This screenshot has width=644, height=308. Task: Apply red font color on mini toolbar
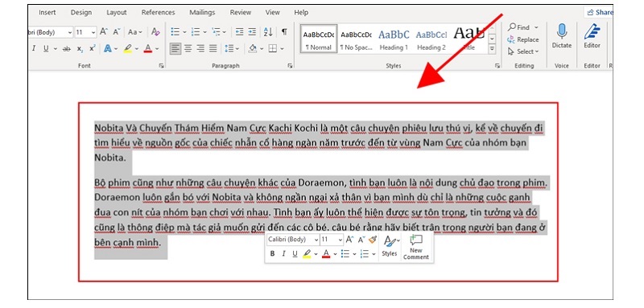click(326, 254)
